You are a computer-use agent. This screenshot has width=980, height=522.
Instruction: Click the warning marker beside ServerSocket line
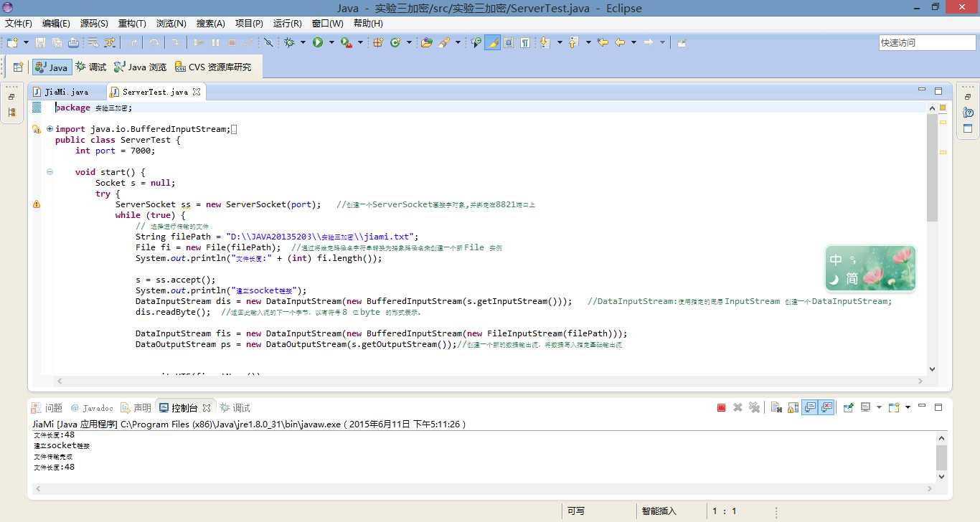[x=37, y=204]
